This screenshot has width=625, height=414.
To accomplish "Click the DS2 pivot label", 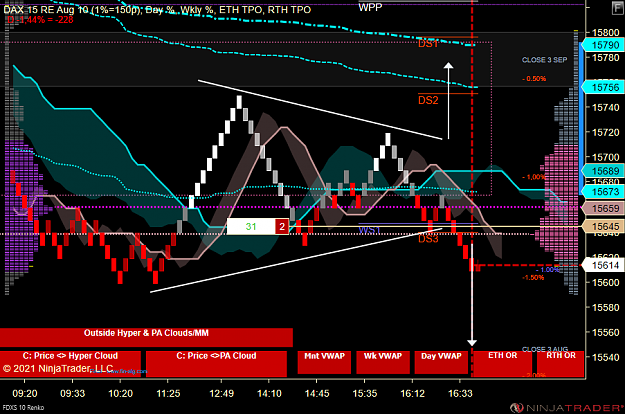I will pyautogui.click(x=428, y=100).
